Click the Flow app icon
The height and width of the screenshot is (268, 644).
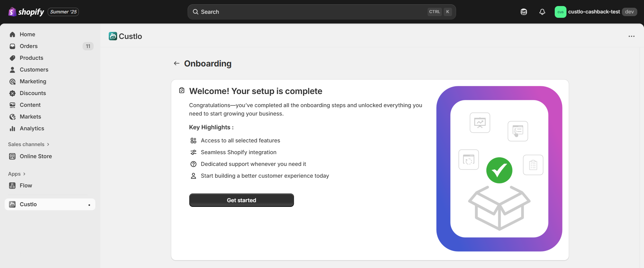coord(12,185)
